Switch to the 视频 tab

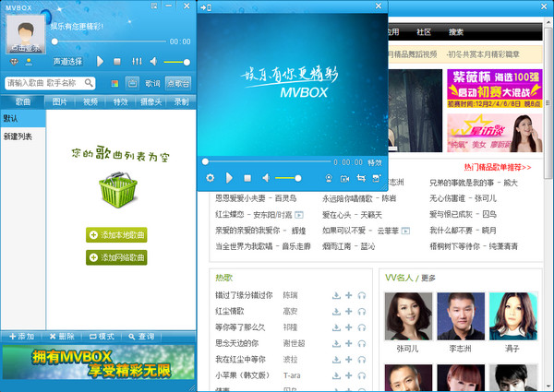90,101
